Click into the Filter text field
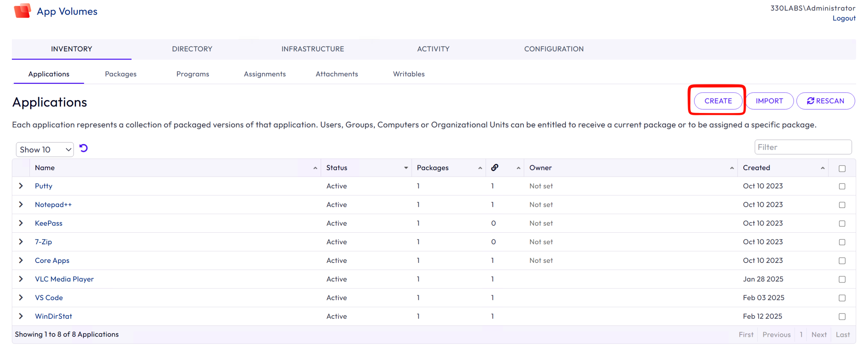 [803, 147]
